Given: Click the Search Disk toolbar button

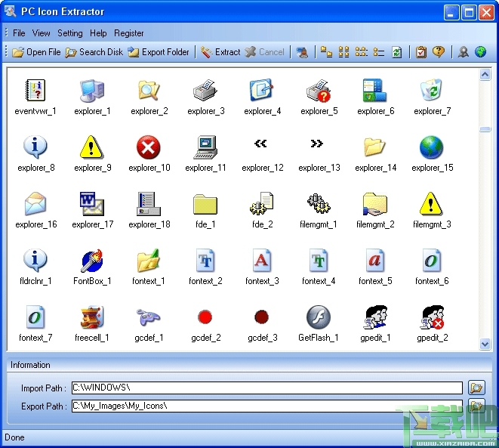Looking at the screenshot, I should (94, 52).
